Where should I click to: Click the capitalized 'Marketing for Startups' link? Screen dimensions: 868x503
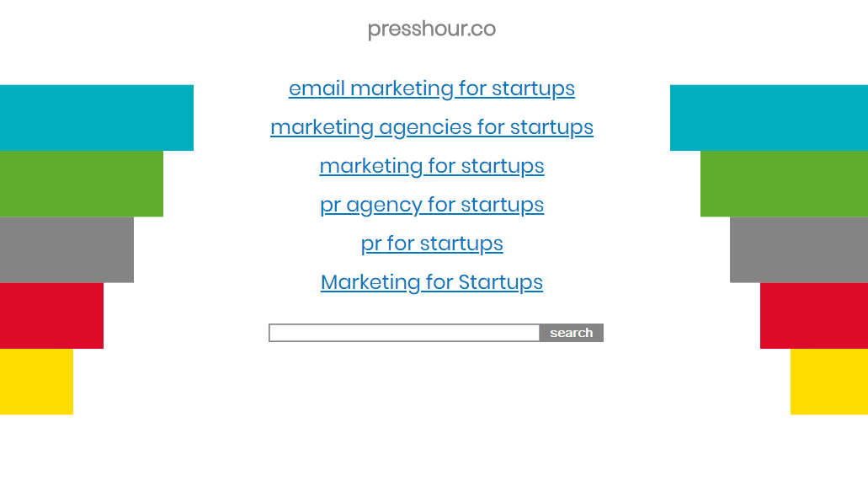coord(431,282)
